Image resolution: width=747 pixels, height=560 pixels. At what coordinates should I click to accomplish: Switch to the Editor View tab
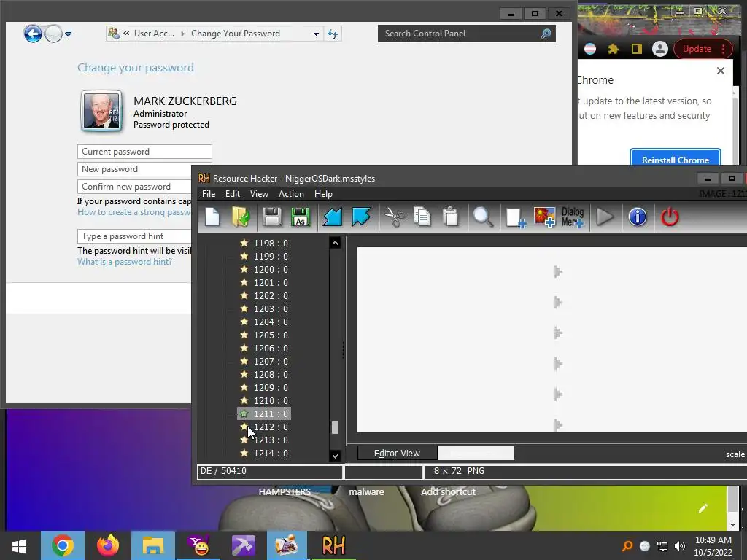coord(397,454)
